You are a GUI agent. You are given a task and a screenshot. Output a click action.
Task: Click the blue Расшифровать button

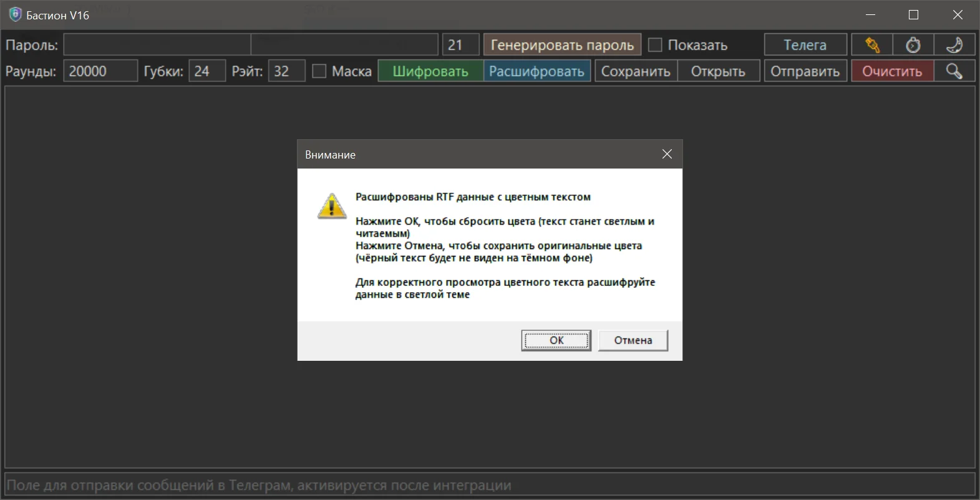point(536,71)
